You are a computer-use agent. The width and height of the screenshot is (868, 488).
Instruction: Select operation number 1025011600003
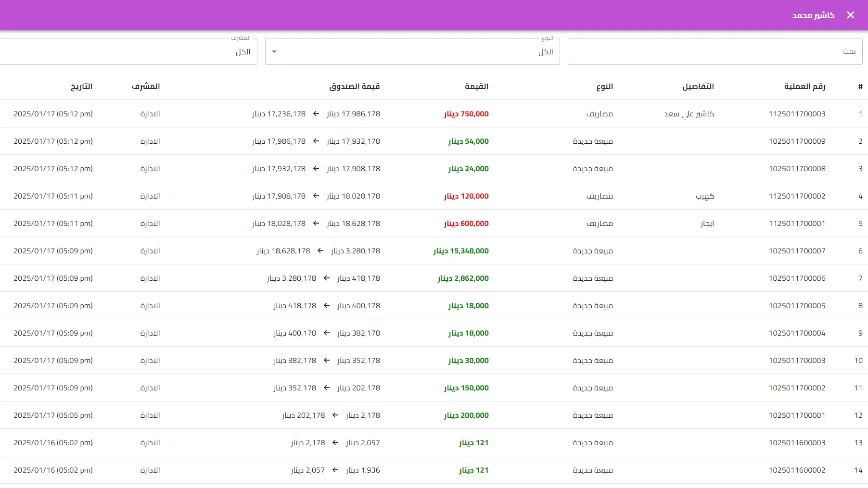797,443
